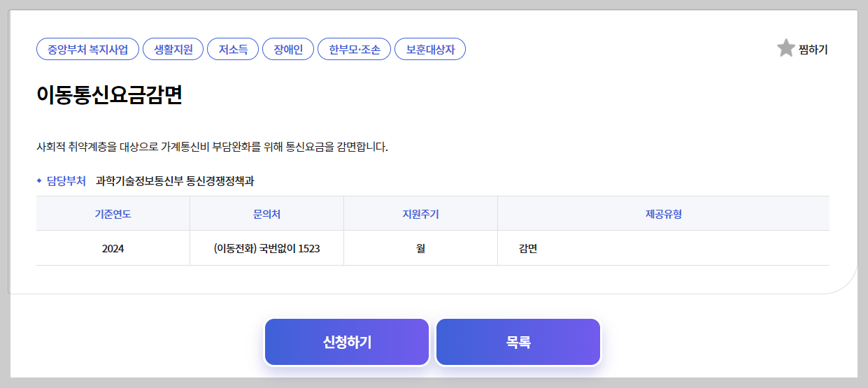The width and height of the screenshot is (868, 388).
Task: Select the 보훈대상자 tag
Action: 430,50
